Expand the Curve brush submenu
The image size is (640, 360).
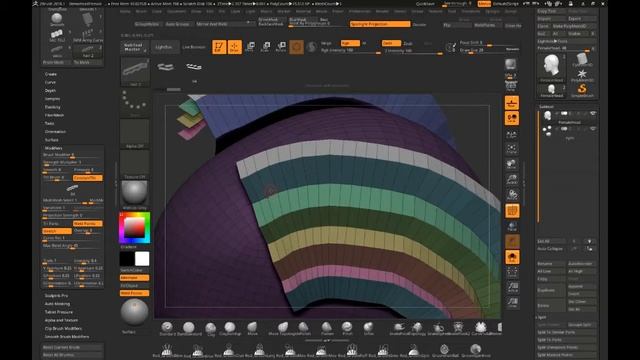tap(50, 82)
